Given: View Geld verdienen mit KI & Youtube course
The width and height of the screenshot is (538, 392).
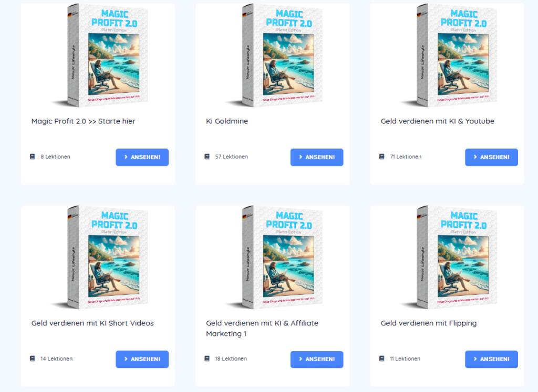Looking at the screenshot, I should tap(491, 157).
